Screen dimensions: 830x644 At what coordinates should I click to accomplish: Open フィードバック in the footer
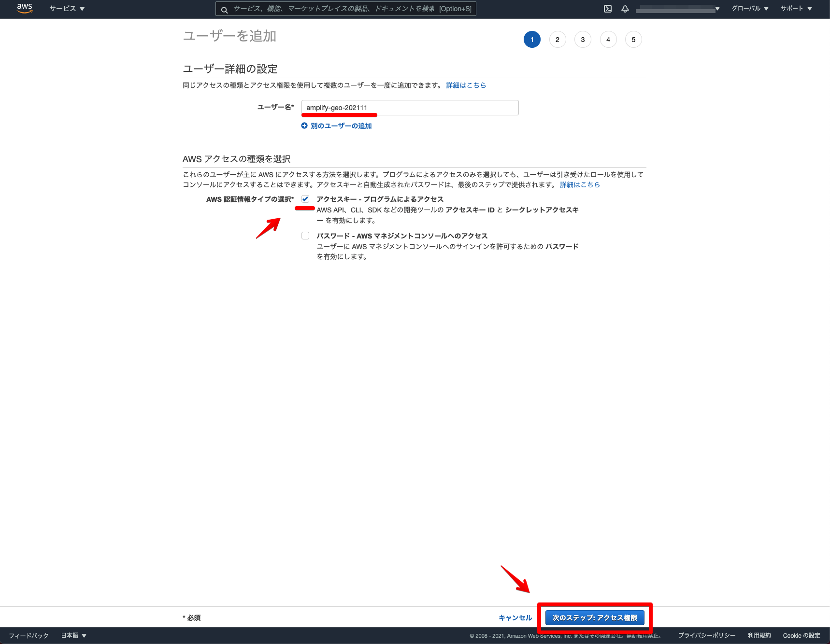29,636
